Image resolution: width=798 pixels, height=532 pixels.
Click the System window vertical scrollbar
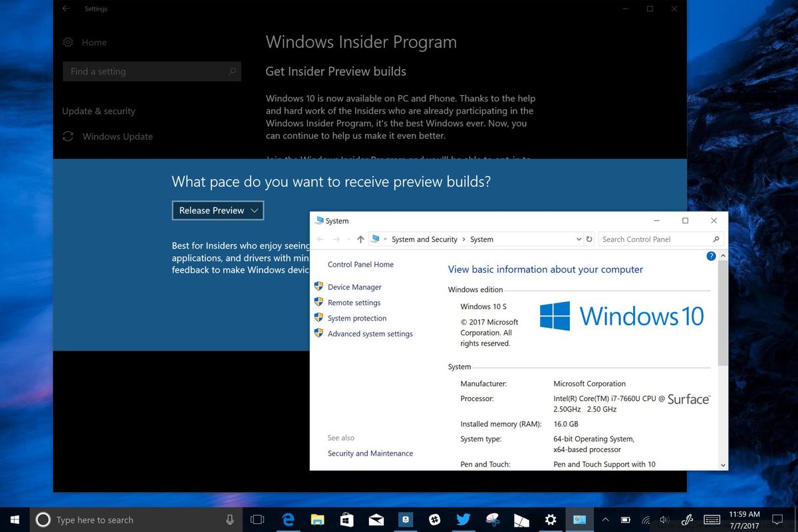click(x=723, y=360)
